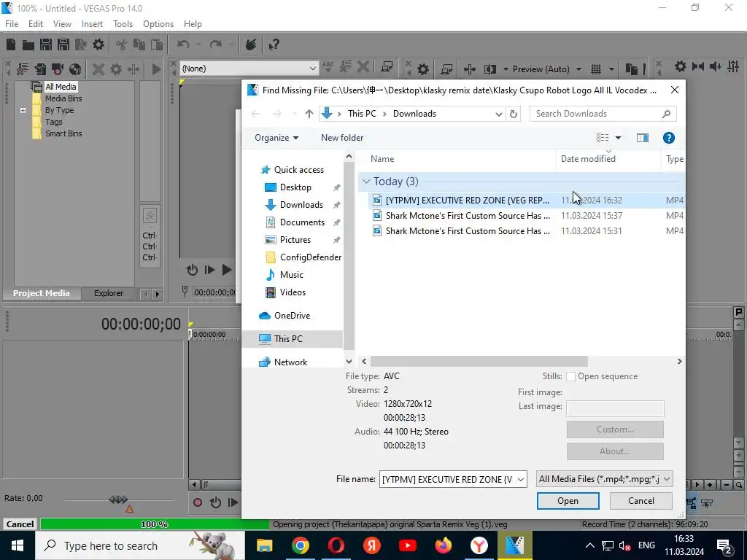The height and width of the screenshot is (560, 747).
Task: Open the Edit menu
Action: click(x=36, y=24)
